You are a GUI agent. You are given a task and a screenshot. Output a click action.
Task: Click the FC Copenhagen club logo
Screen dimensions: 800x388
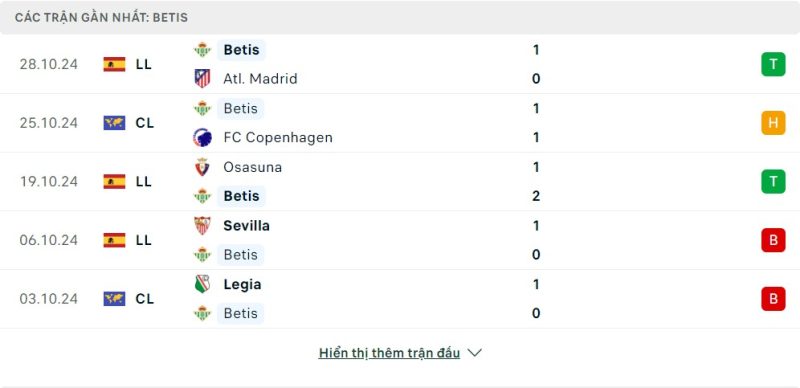click(203, 137)
